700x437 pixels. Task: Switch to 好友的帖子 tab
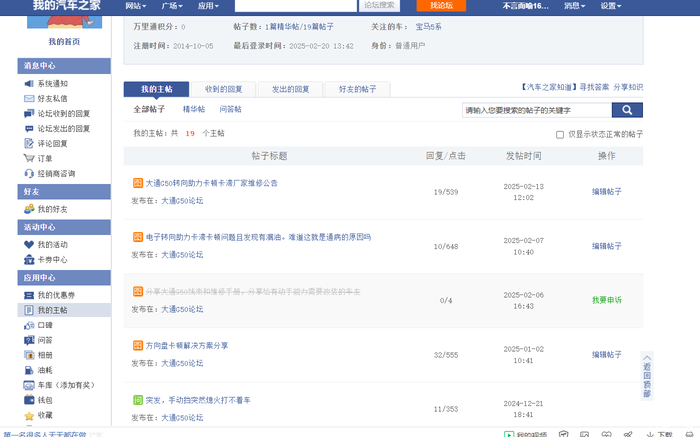[x=357, y=89]
